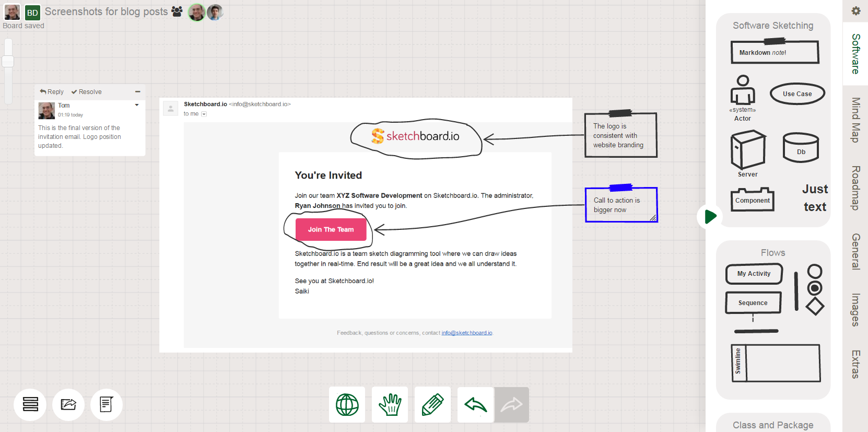The image size is (868, 432).
Task: Select the 'Call to action is bigger now' note
Action: click(x=621, y=205)
